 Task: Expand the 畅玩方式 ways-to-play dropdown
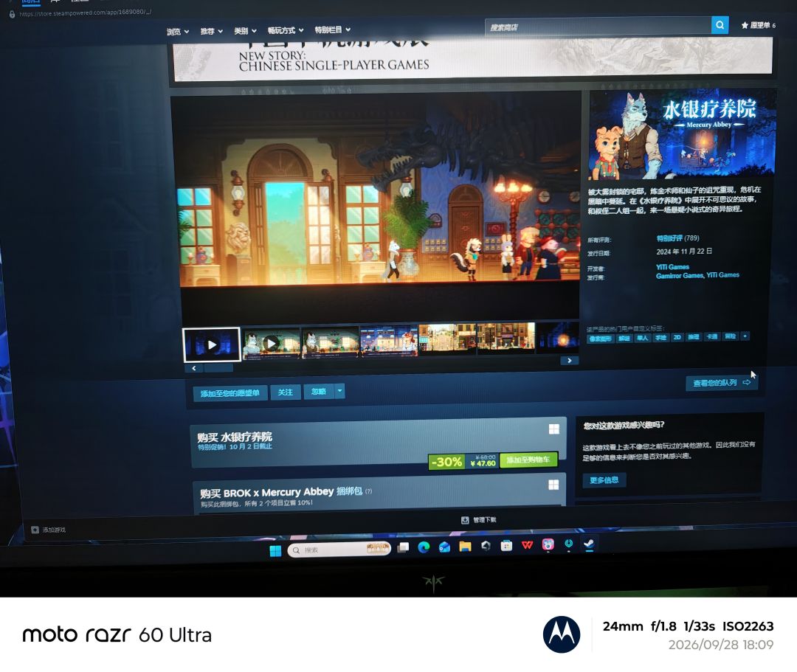tap(286, 30)
